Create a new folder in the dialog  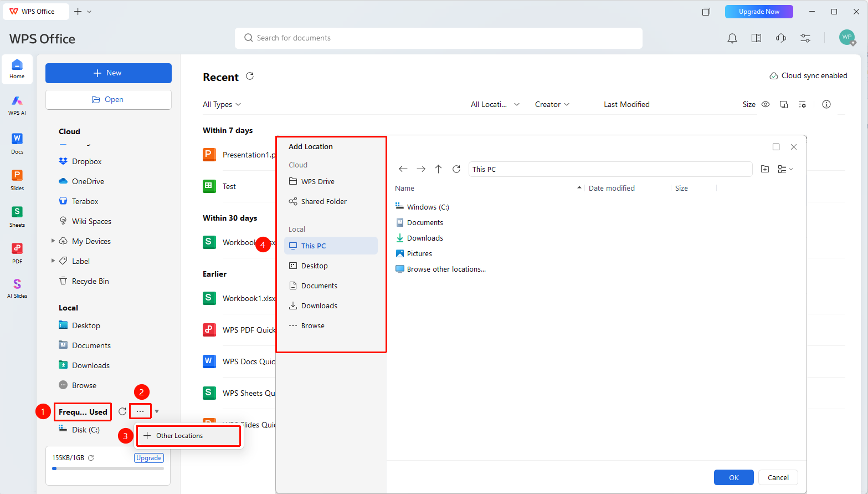pos(765,169)
